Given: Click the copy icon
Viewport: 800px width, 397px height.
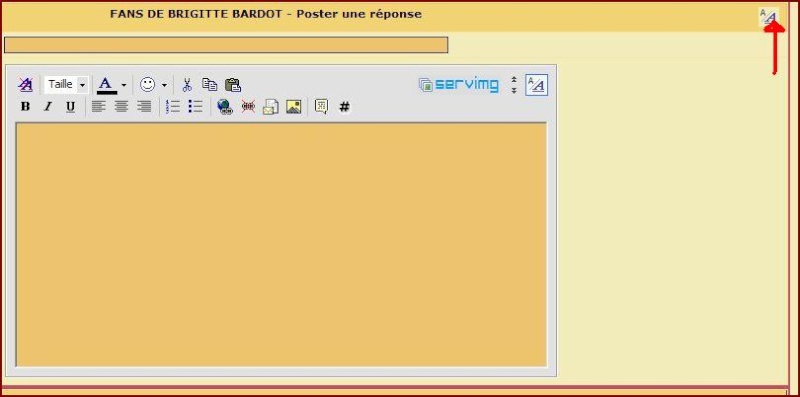Looking at the screenshot, I should click(210, 85).
